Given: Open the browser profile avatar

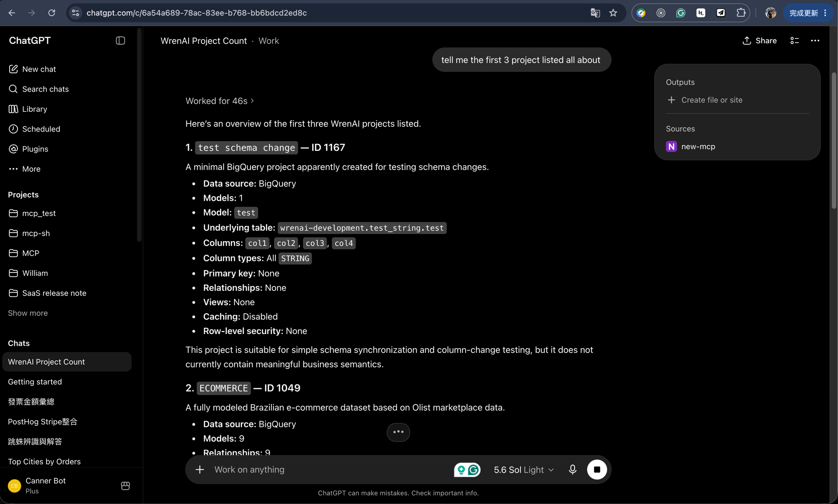Looking at the screenshot, I should 771,13.
